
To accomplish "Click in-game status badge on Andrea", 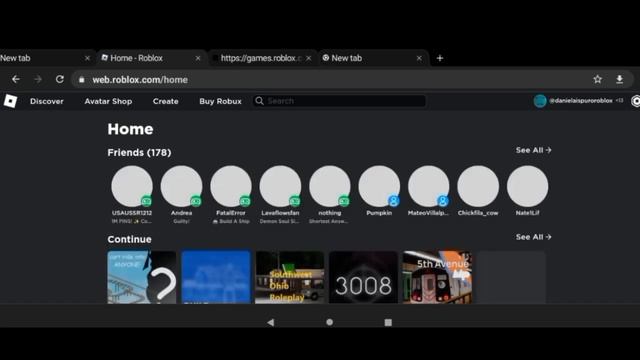I will pos(196,201).
